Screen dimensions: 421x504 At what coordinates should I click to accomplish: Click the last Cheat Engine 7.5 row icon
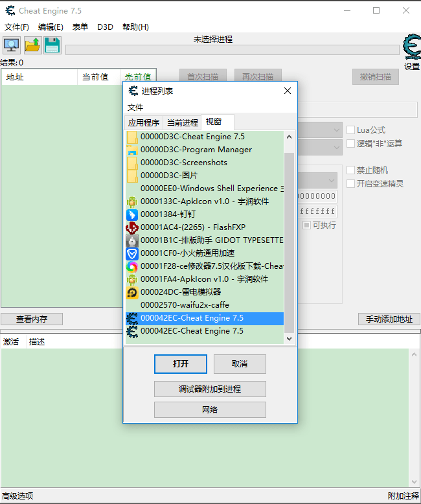pyautogui.click(x=131, y=332)
